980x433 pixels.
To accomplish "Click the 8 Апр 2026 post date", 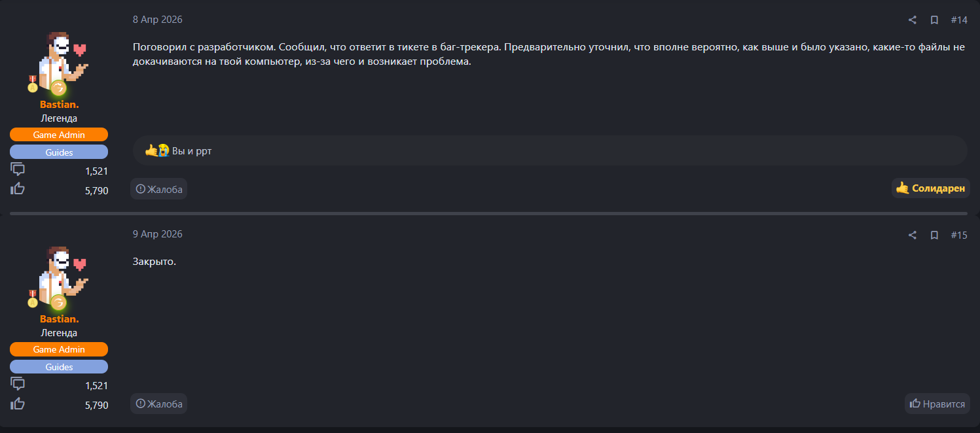I will [158, 20].
